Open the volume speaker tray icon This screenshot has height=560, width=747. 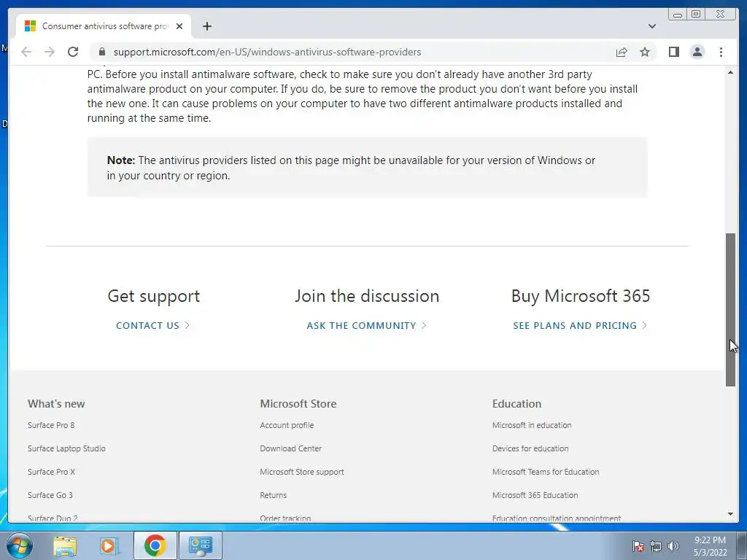pyautogui.click(x=673, y=546)
